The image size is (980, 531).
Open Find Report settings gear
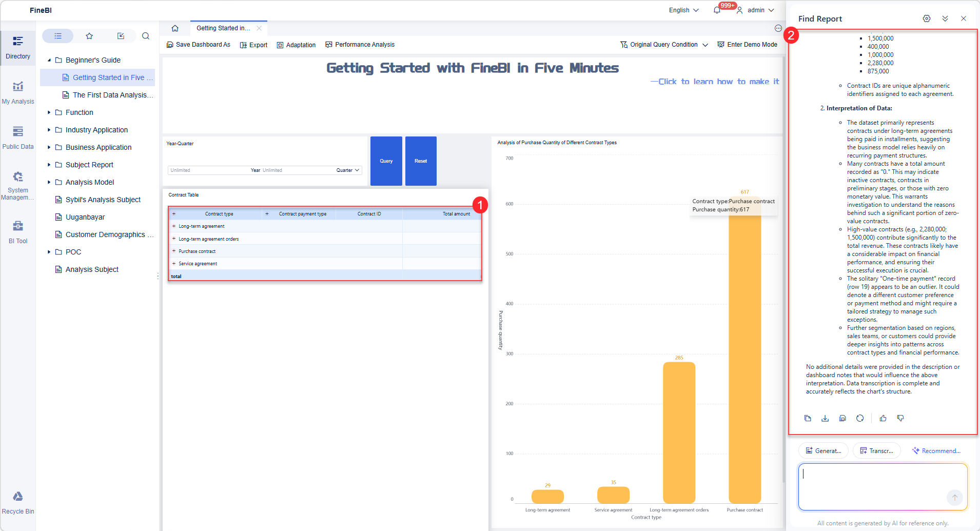[x=927, y=18]
